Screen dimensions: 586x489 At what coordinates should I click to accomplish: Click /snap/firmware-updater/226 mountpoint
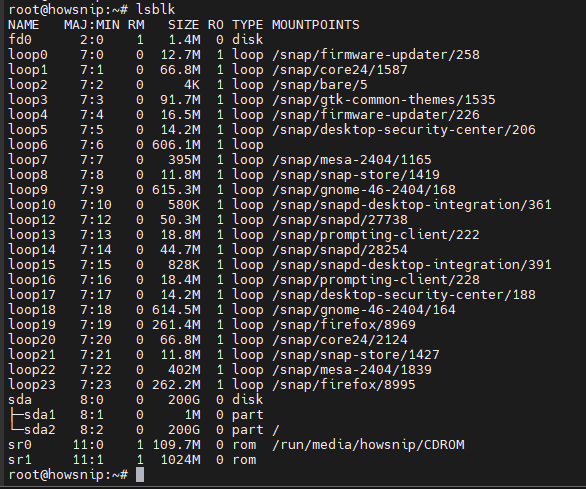(x=376, y=115)
